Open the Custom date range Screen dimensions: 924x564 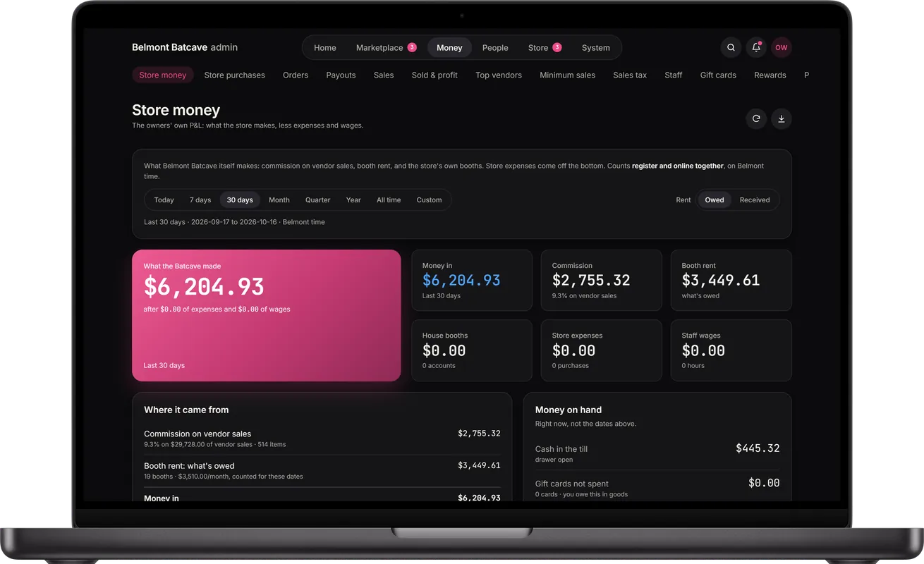[x=429, y=200]
